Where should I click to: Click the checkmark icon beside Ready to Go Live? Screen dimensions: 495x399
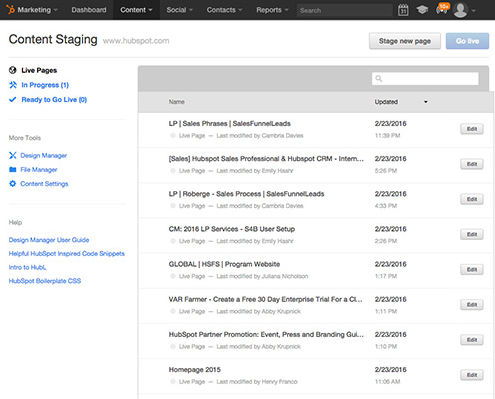[x=13, y=99]
